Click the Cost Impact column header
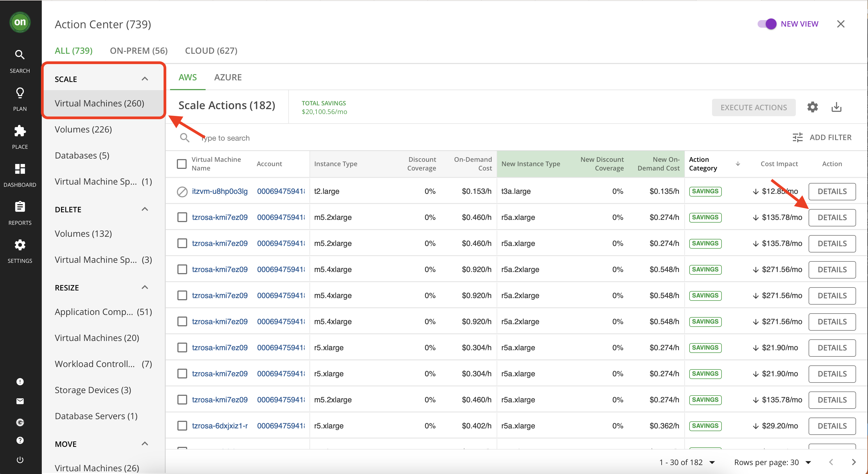 click(x=779, y=164)
